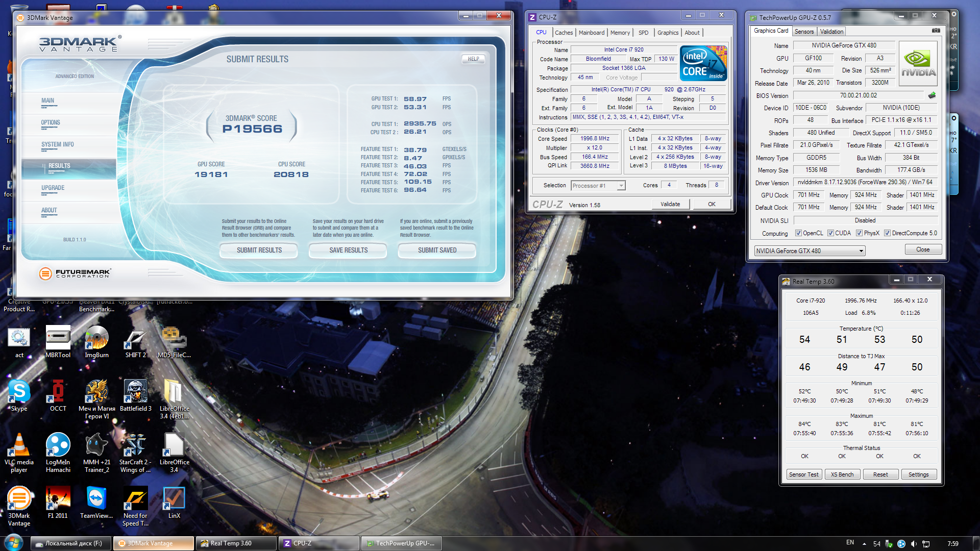The height and width of the screenshot is (551, 980).
Task: Toggle the OpenCL checkbox in GPU-Z
Action: 798,233
